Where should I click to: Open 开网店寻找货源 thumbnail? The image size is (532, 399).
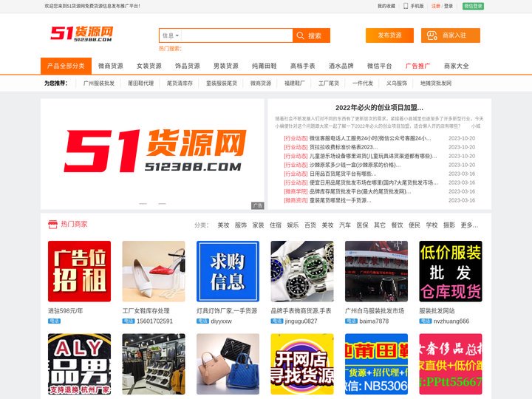(x=302, y=364)
